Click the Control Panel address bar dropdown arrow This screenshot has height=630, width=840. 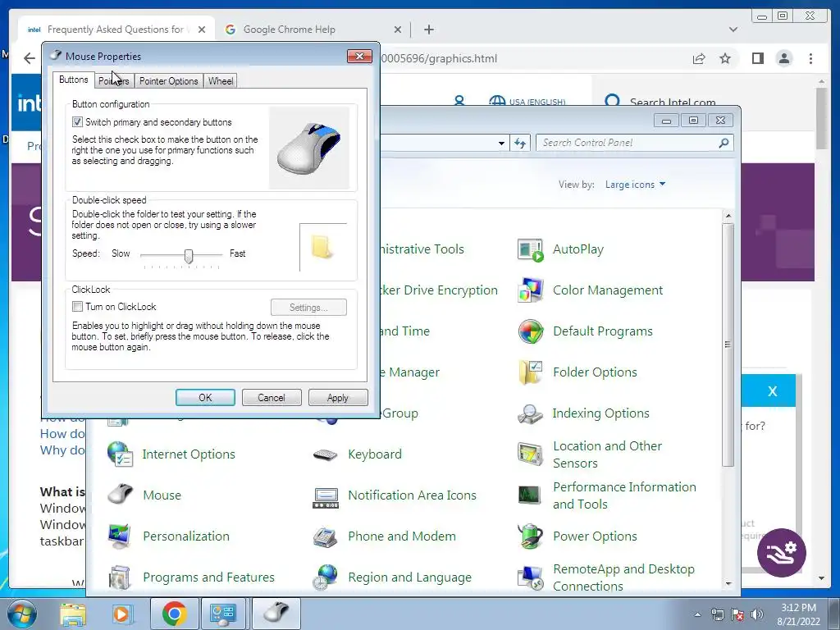501,143
